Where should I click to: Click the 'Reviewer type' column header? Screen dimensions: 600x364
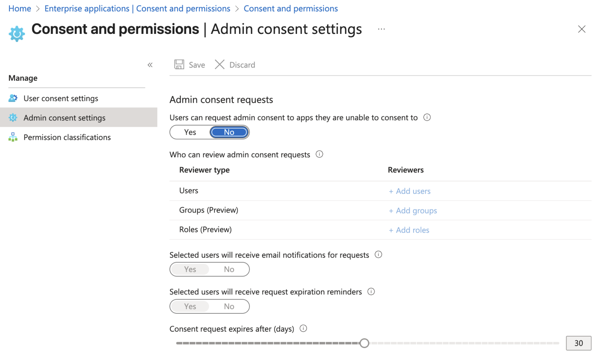point(204,170)
